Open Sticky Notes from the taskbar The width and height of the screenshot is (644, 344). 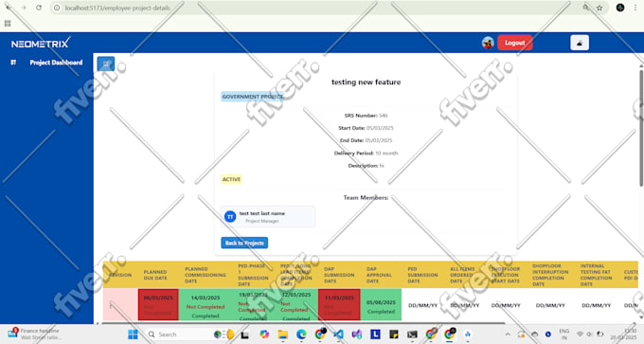click(x=393, y=335)
